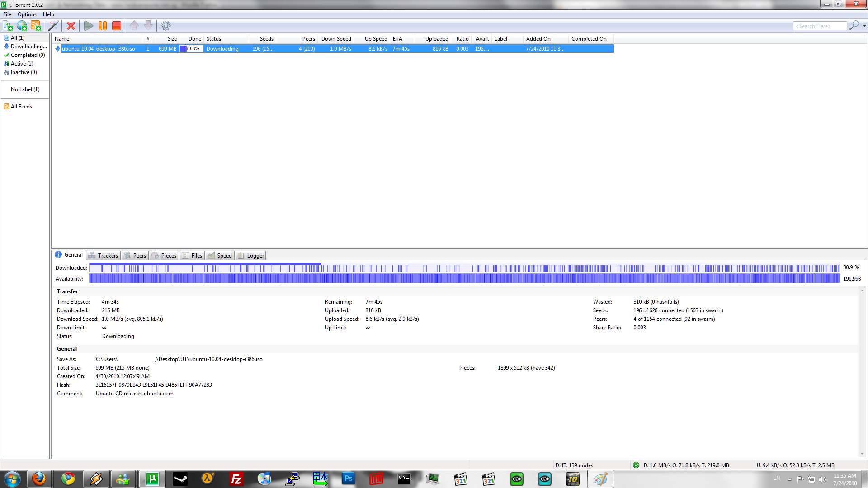Open the search engine dropdown arrow
868x488 pixels.
pos(864,26)
